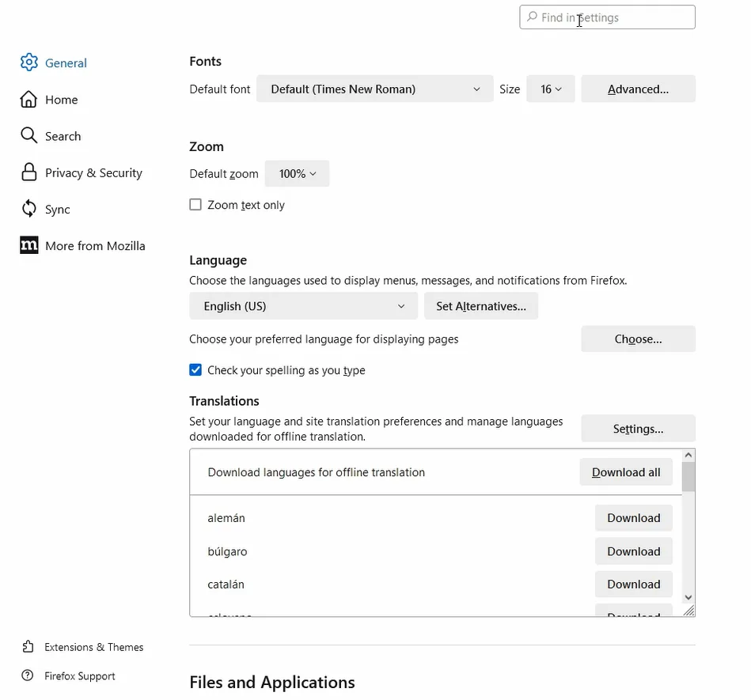Click the Advanced... fonts button
Screen dimensions: 751x700
point(638,89)
